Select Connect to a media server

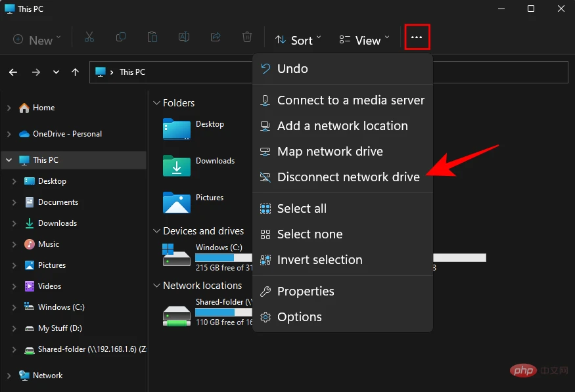pos(342,100)
